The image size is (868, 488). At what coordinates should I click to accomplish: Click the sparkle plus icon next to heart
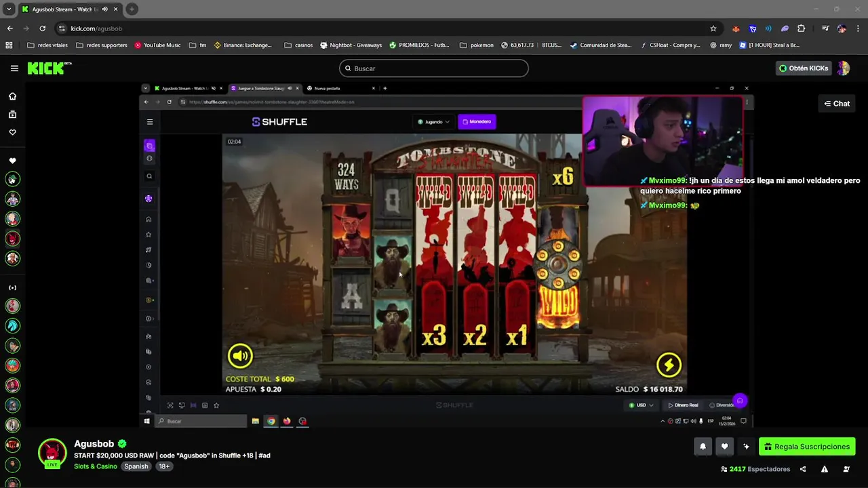point(746,447)
